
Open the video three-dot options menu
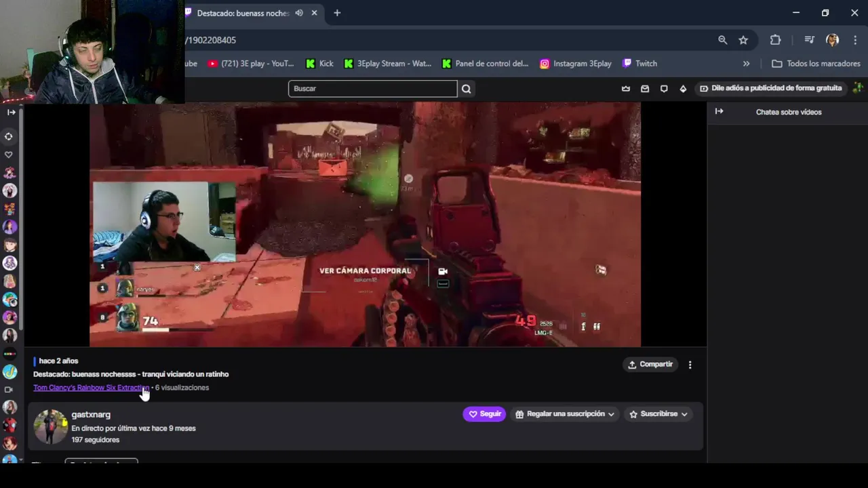[x=690, y=365]
